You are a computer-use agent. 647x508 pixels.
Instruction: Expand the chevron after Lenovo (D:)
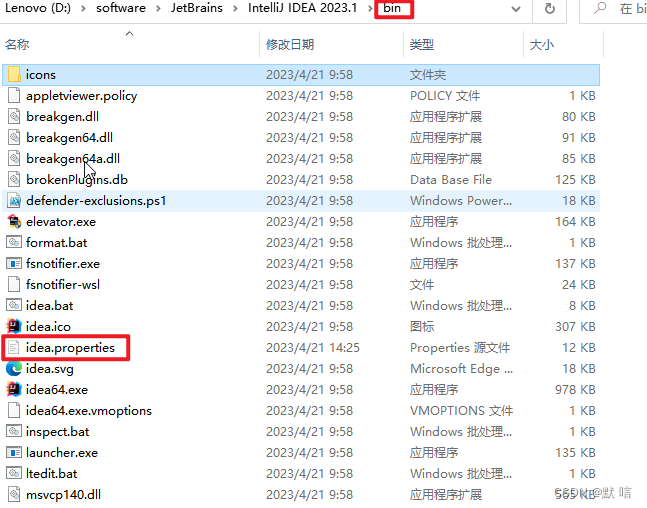[83, 8]
